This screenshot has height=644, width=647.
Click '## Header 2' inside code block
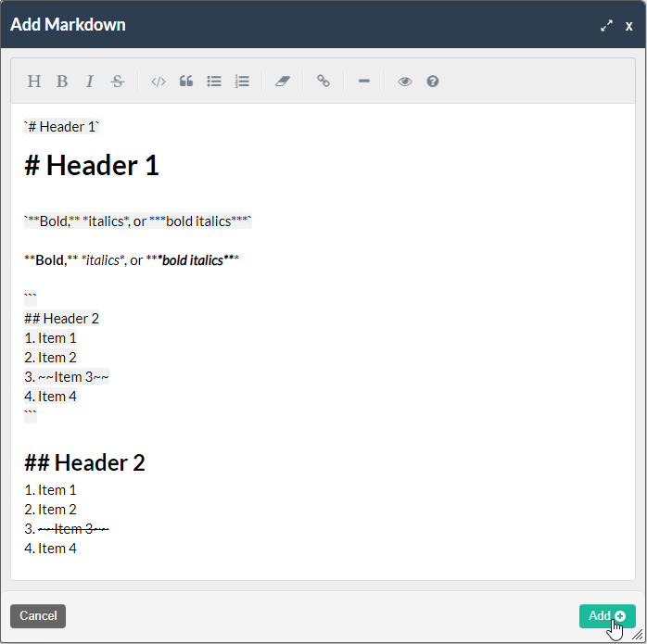coord(61,319)
